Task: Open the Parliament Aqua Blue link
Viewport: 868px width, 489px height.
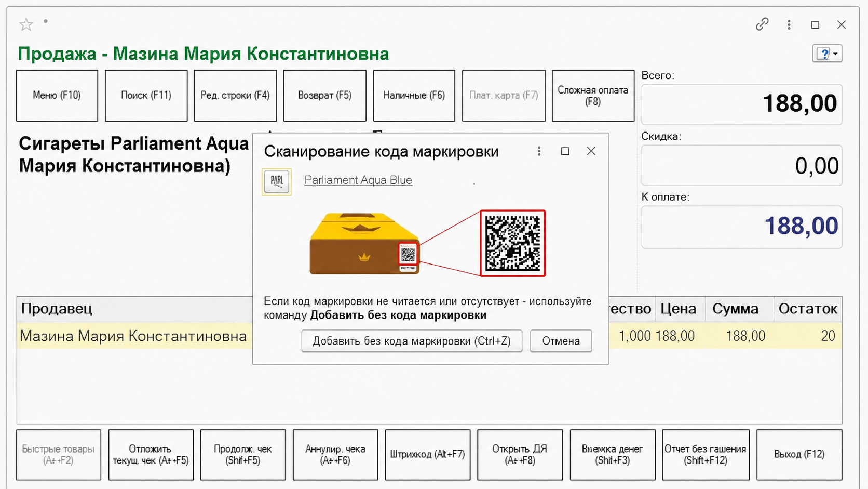Action: [x=358, y=180]
